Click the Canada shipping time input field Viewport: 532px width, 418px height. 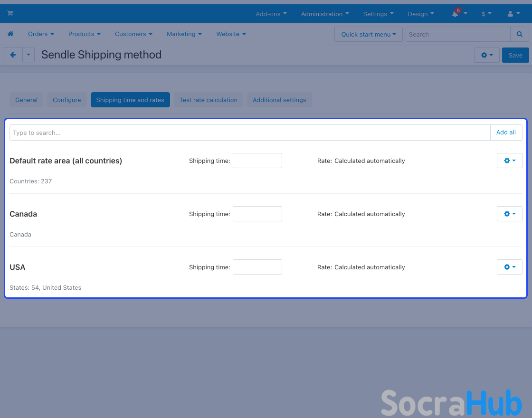click(x=257, y=214)
